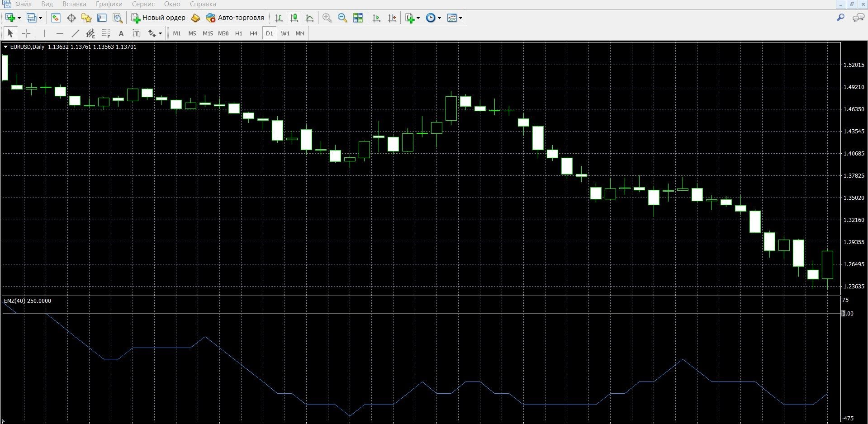Open the Вид menu

point(47,4)
